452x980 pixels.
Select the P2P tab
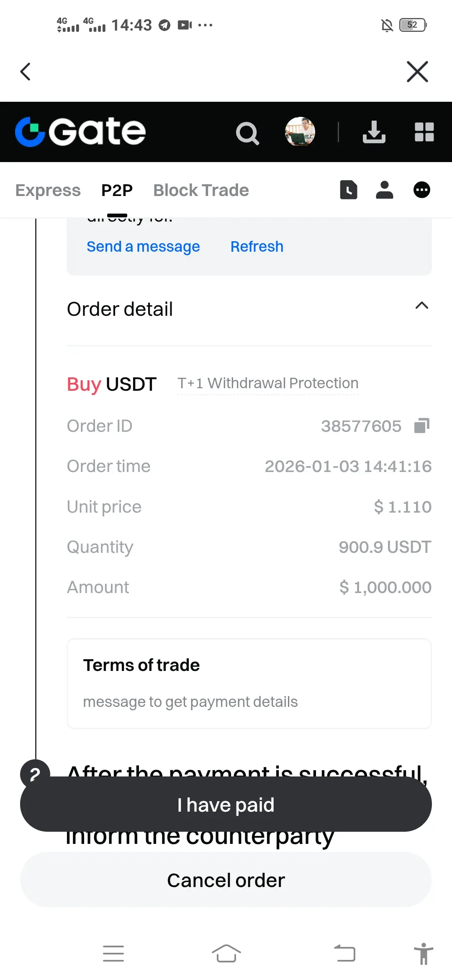117,190
